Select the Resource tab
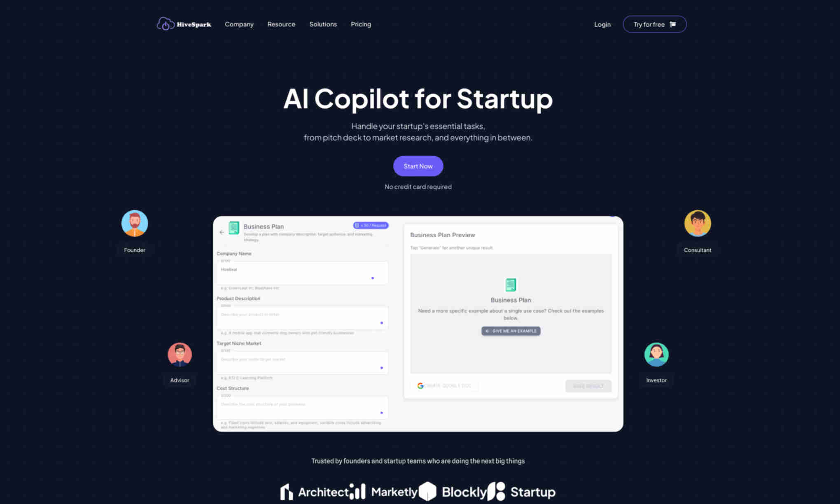The height and width of the screenshot is (504, 840). pos(281,24)
